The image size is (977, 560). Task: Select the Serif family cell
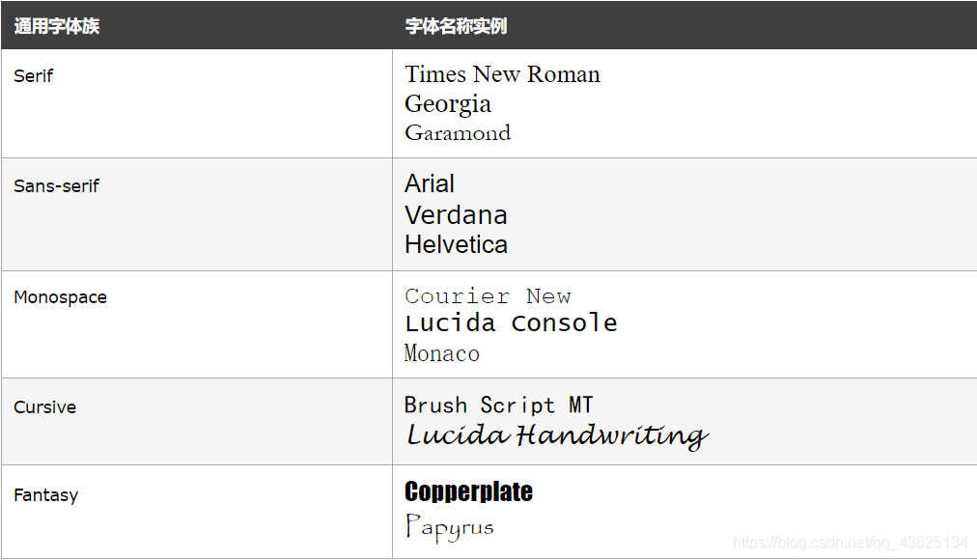click(x=196, y=103)
